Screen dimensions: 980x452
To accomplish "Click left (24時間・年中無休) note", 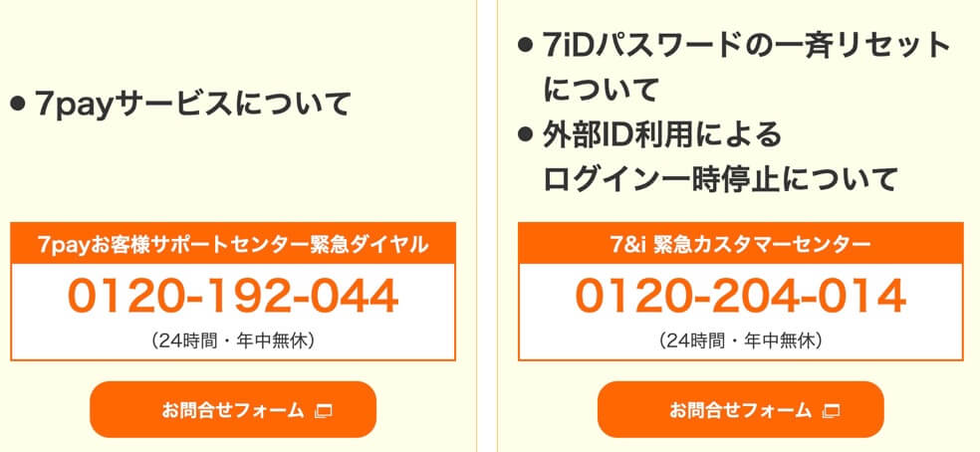I will tap(232, 341).
